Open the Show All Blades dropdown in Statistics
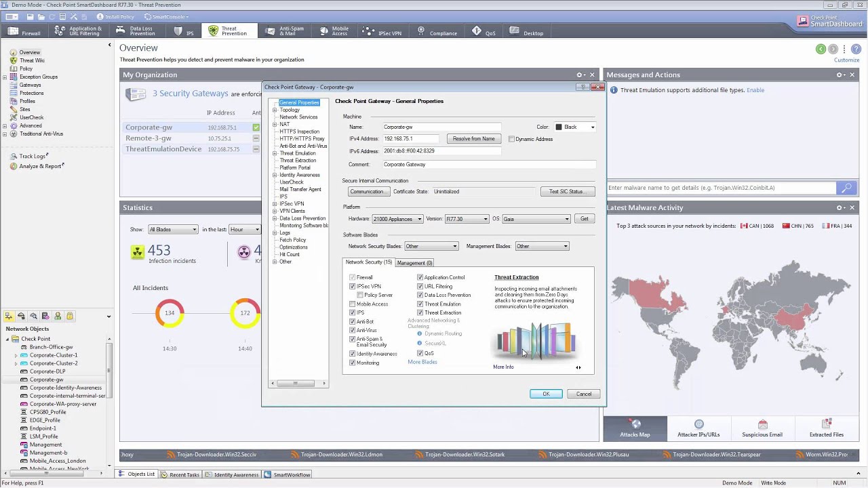Image resolution: width=868 pixels, height=488 pixels. click(173, 230)
